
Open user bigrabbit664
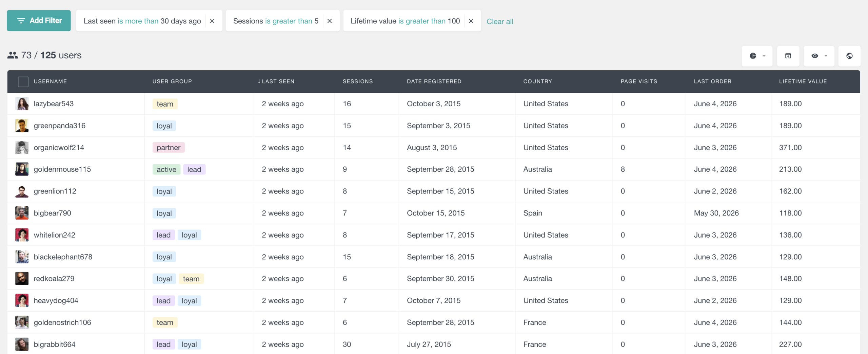pos(54,344)
